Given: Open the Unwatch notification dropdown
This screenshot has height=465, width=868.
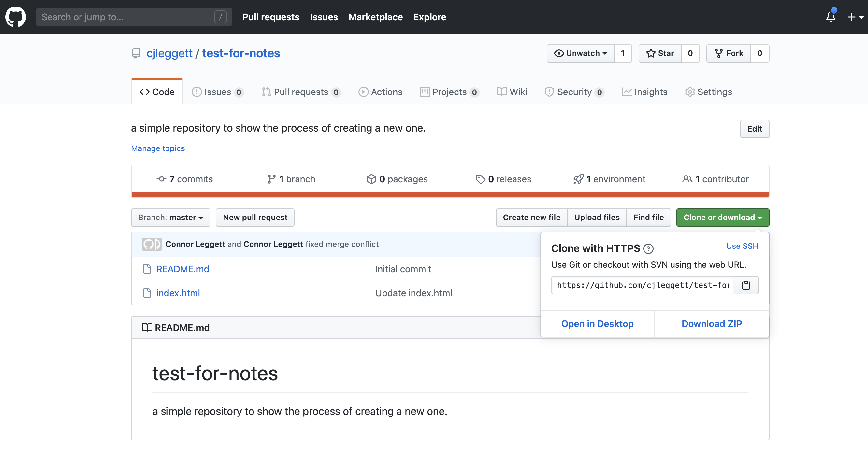Looking at the screenshot, I should pyautogui.click(x=581, y=53).
